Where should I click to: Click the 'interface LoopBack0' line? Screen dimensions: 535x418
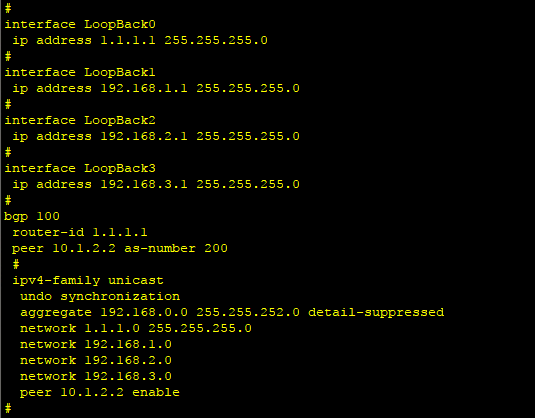click(80, 24)
